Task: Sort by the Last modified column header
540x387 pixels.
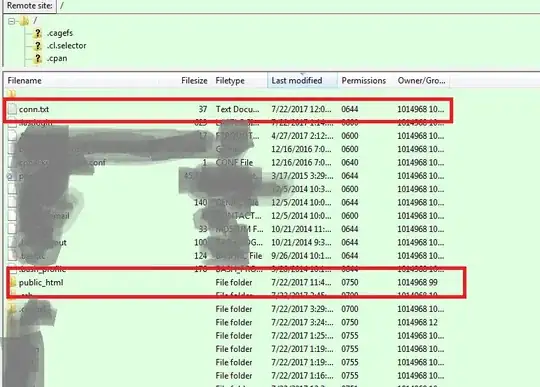Action: [302, 81]
